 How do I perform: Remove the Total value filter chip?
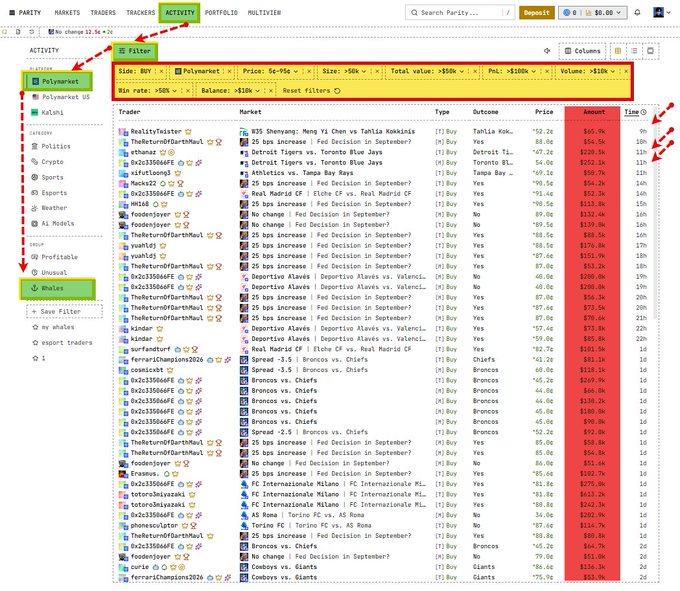click(475, 71)
